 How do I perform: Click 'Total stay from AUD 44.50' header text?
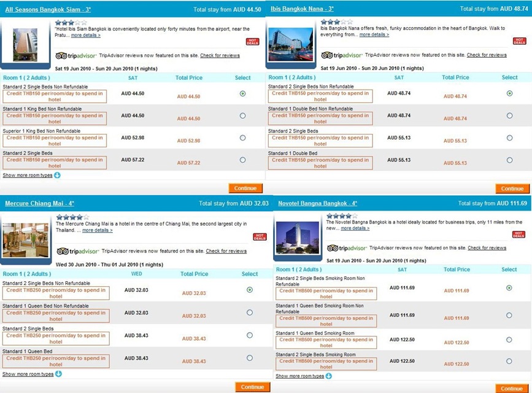tap(227, 9)
